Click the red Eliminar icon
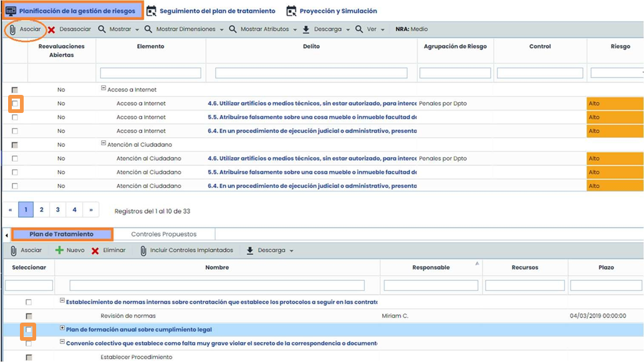 coord(95,250)
